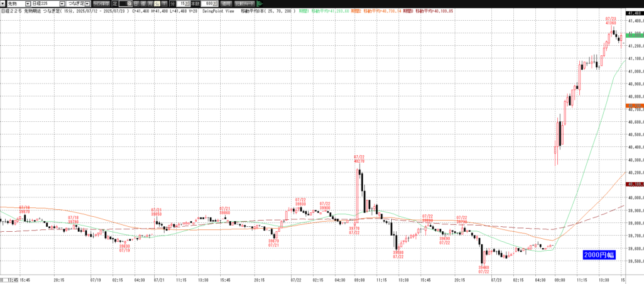Select the 日 daily timeframe button
The width and height of the screenshot is (644, 284).
tap(136, 4)
